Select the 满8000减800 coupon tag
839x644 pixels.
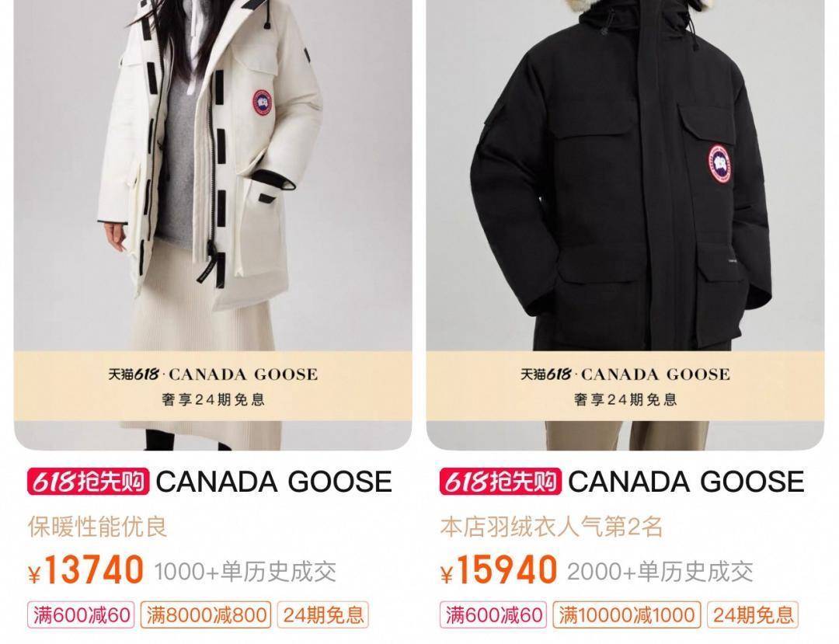point(207,615)
